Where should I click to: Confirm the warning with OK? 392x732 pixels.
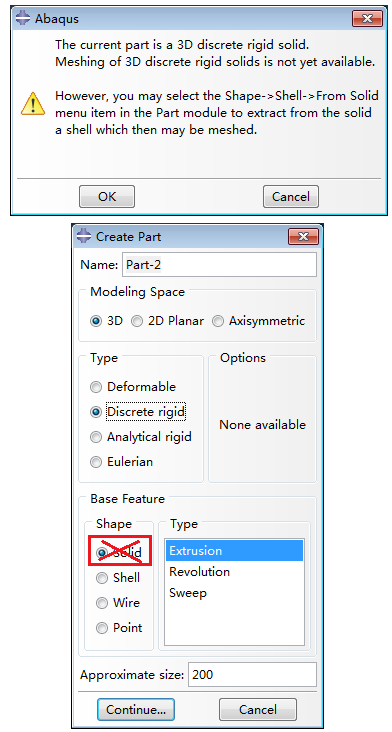click(x=107, y=197)
